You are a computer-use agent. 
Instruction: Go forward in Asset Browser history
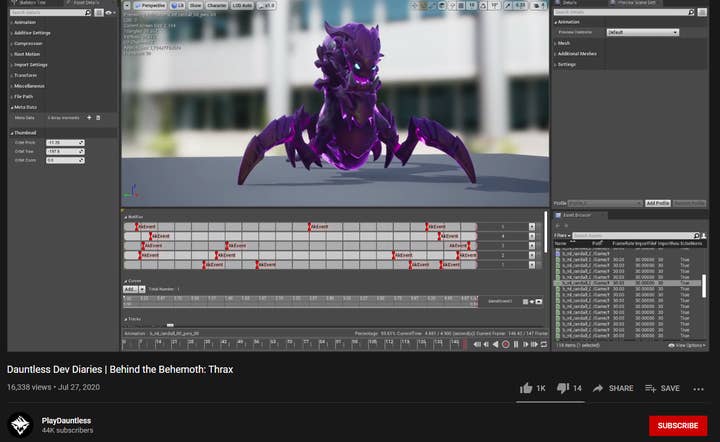(566, 225)
